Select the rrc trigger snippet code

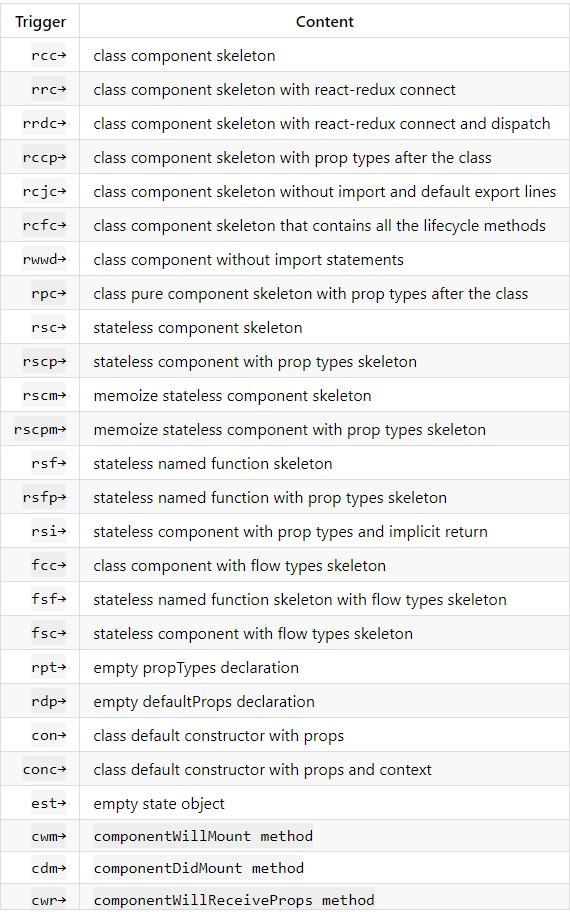(x=49, y=90)
